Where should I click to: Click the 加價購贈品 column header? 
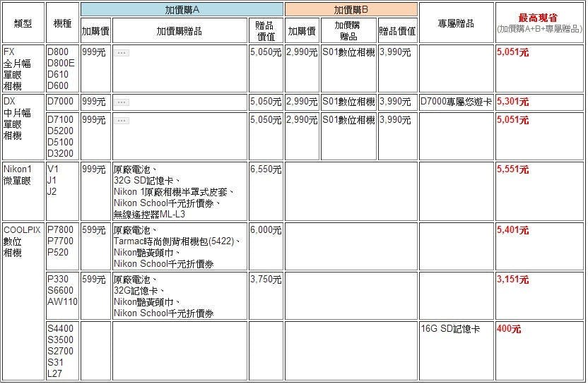tap(180, 31)
